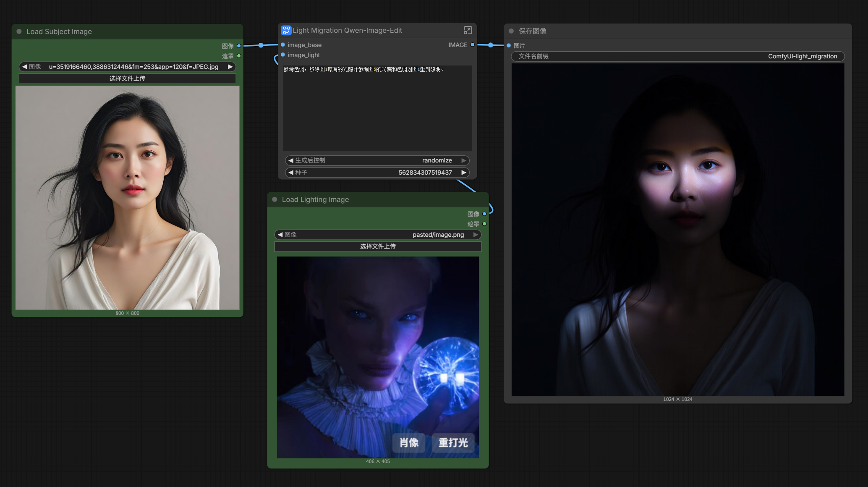Click into the Chinese prompt text area
Viewport: 868px width, 487px height.
pyautogui.click(x=377, y=108)
